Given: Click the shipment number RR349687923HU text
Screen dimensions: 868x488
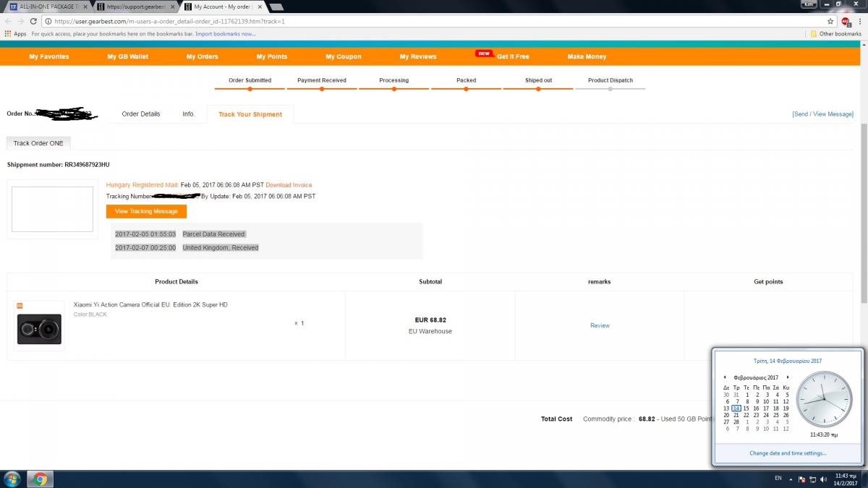Looking at the screenshot, I should (x=87, y=165).
